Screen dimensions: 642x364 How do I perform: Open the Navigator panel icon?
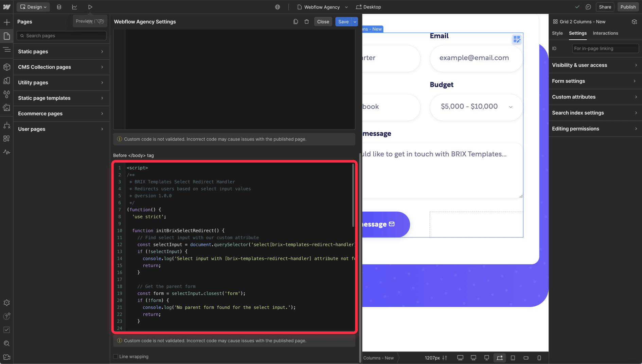(x=7, y=50)
